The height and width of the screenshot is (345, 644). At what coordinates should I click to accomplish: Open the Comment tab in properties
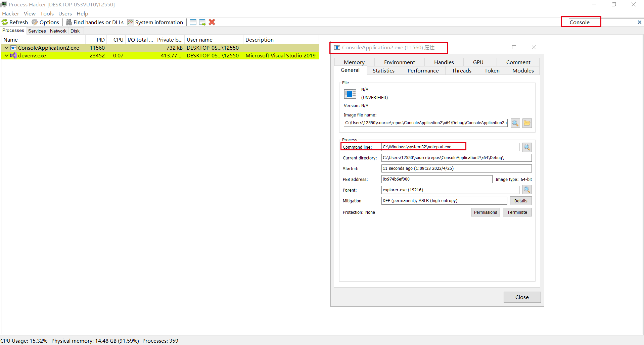tap(518, 62)
